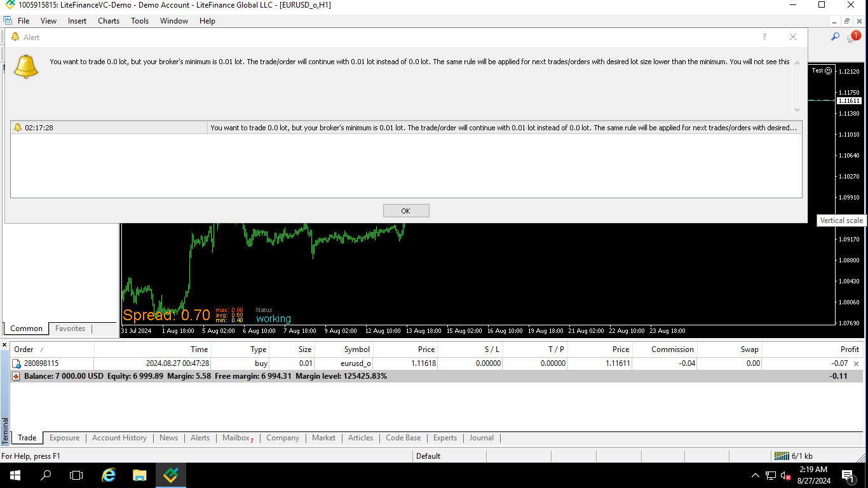868x488 pixels.
Task: Sort orders by the Order column header
Action: click(x=52, y=349)
